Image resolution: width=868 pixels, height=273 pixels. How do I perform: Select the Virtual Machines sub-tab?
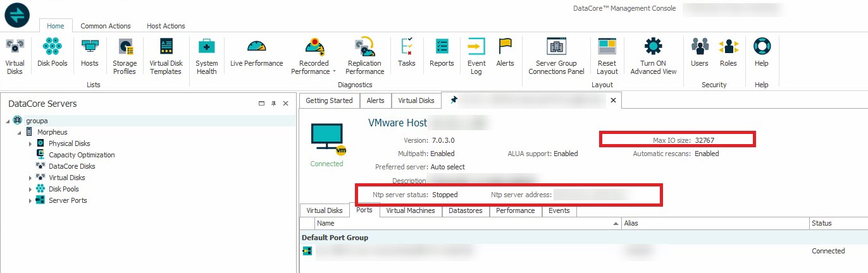411,210
